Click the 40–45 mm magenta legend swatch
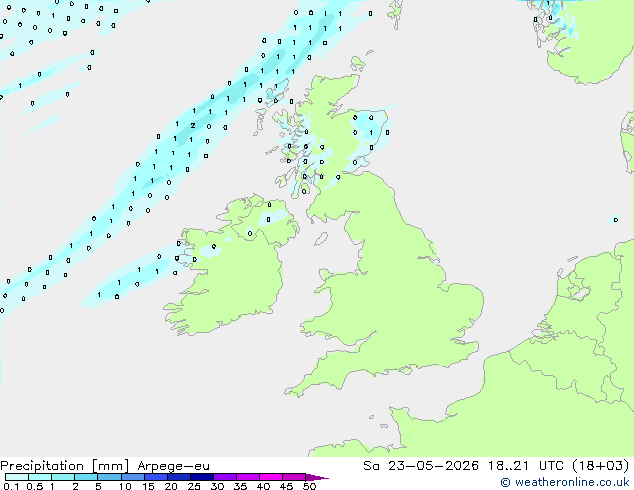This screenshot has width=634, height=490. (x=271, y=477)
